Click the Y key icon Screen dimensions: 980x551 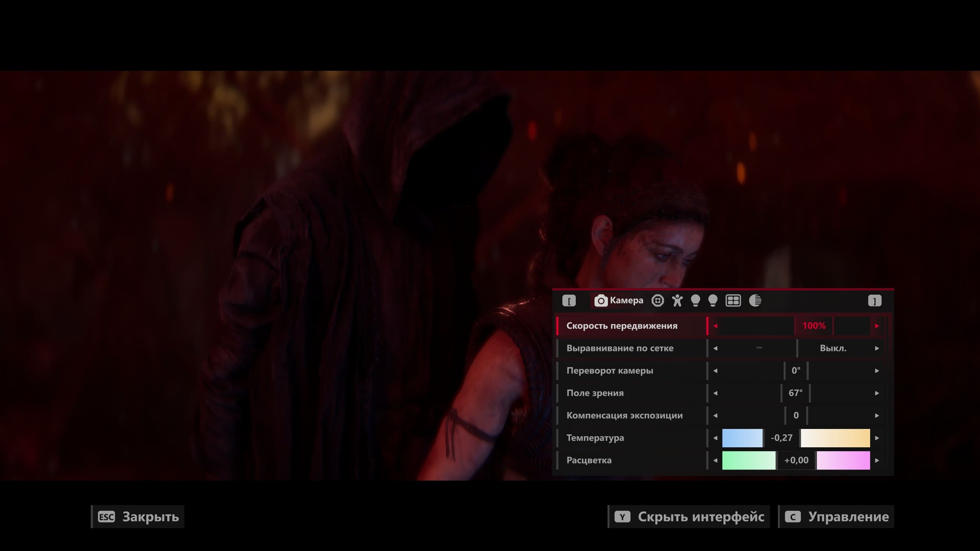point(622,517)
